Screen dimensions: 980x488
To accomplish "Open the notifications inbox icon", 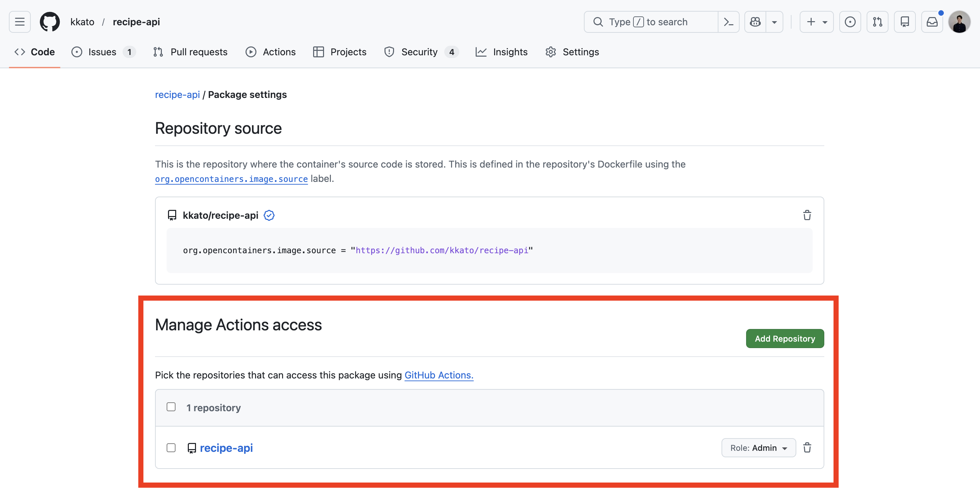I will pos(932,21).
